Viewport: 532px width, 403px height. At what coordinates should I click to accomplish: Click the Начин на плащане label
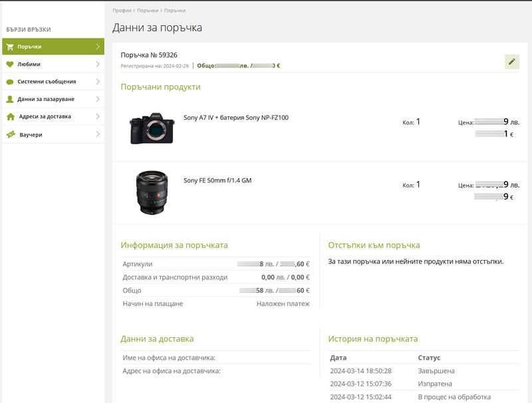[x=153, y=304]
